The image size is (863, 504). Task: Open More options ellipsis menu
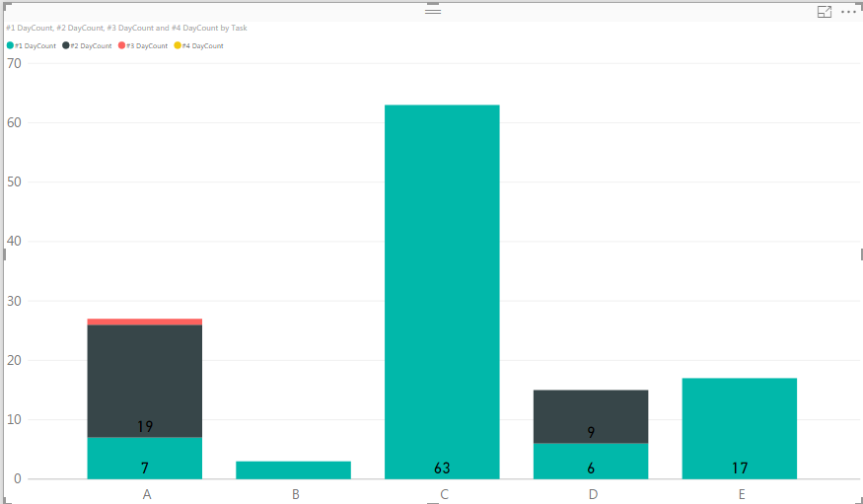[848, 12]
